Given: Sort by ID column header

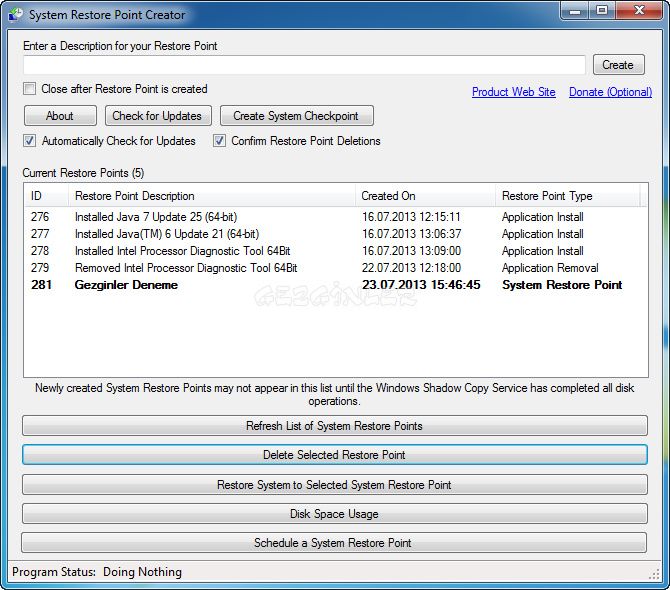Looking at the screenshot, I should pos(46,196).
